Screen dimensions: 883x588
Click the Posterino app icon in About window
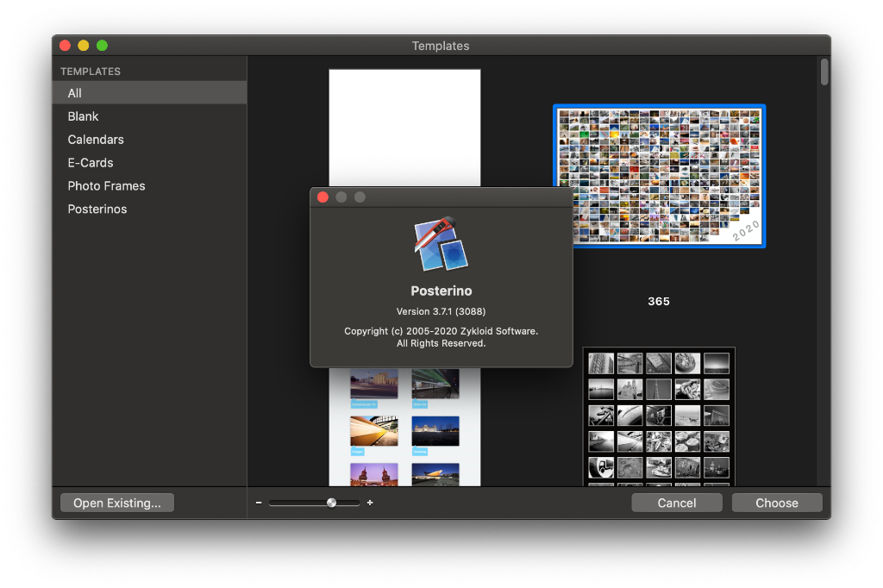(x=441, y=245)
